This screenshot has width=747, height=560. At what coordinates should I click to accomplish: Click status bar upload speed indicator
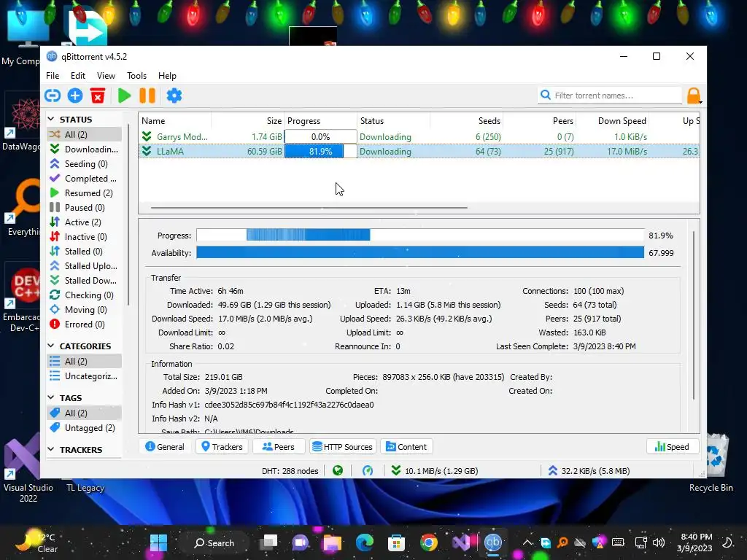589,471
